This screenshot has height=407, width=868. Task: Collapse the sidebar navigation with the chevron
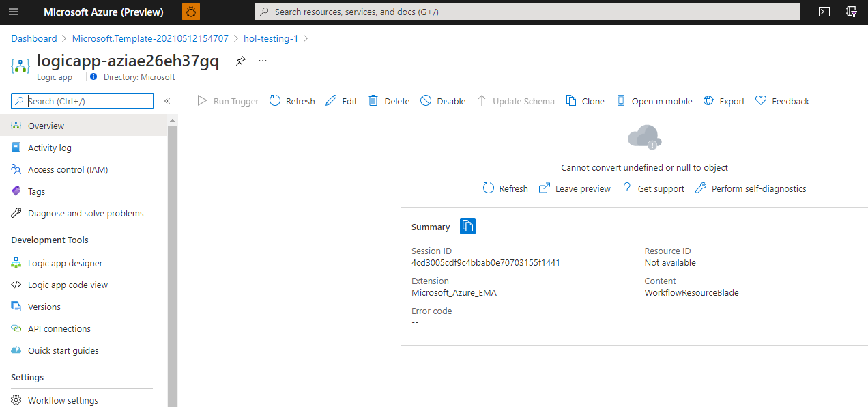(x=167, y=100)
